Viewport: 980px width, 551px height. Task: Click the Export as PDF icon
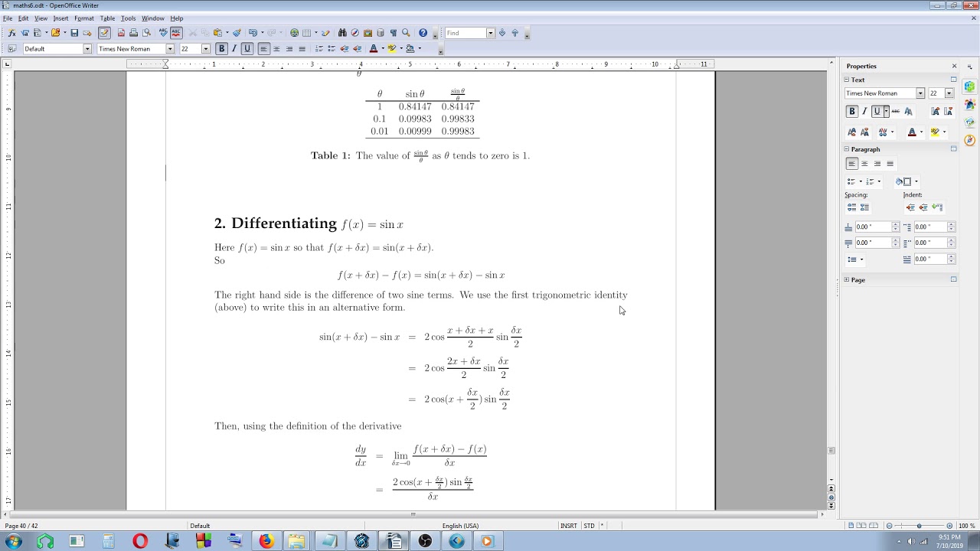coord(121,33)
